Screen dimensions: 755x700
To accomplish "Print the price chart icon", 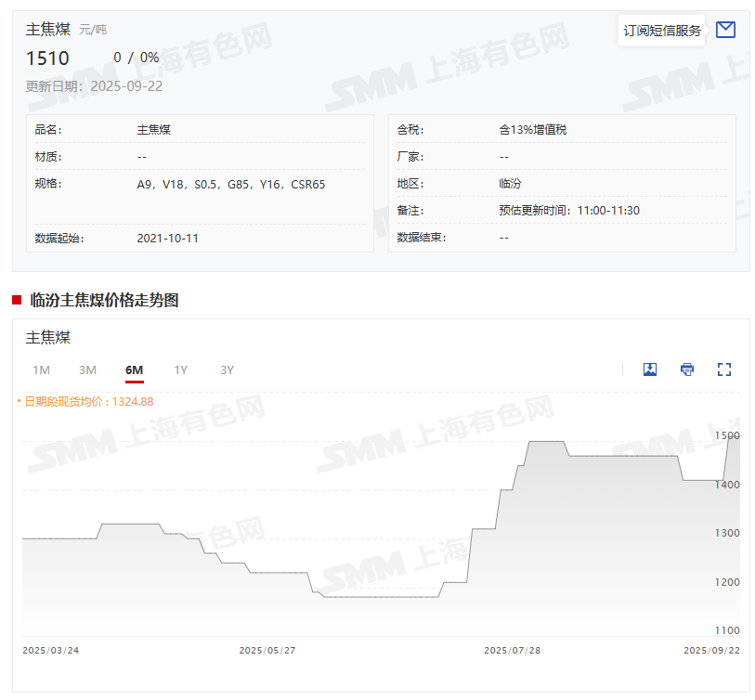I will click(x=687, y=369).
